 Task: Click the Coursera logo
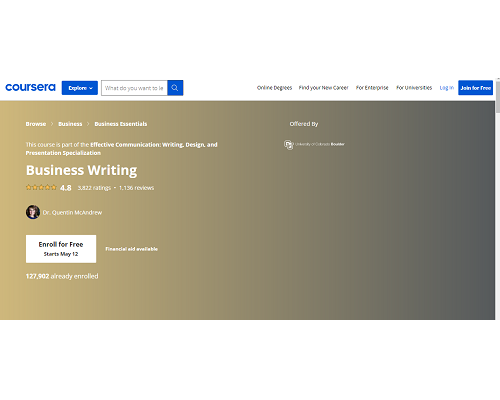point(30,88)
